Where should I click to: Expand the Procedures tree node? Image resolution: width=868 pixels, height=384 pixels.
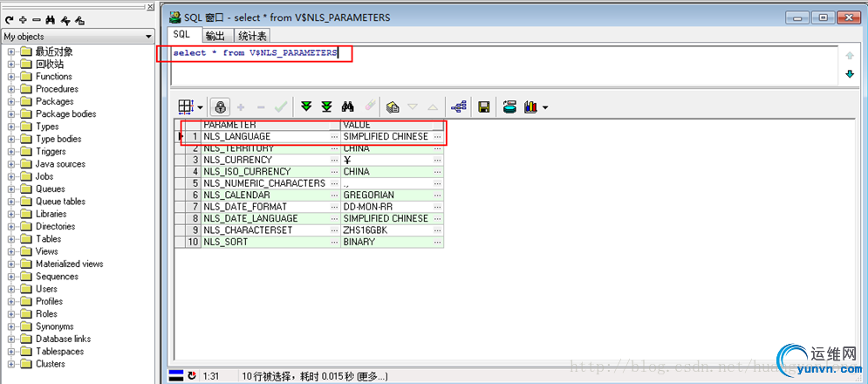point(11,89)
